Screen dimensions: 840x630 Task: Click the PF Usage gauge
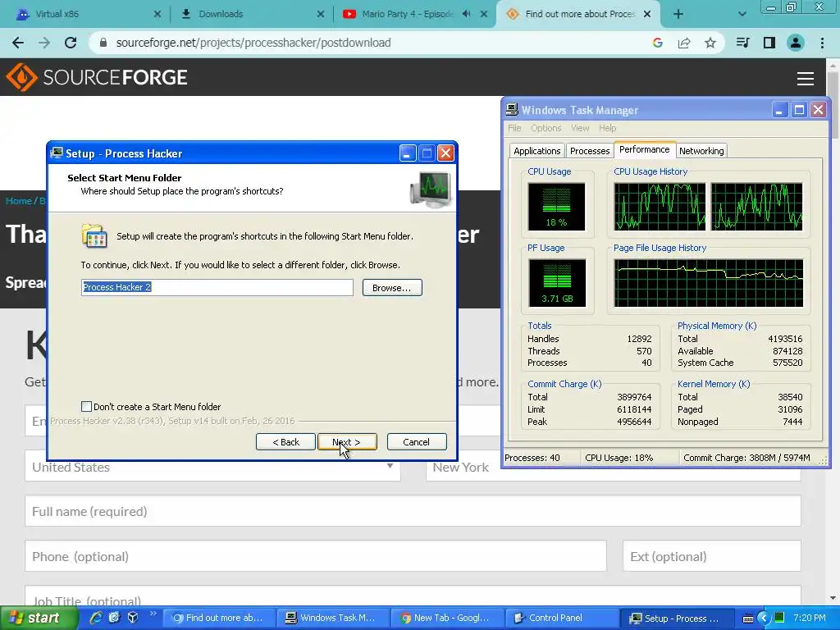coord(557,283)
